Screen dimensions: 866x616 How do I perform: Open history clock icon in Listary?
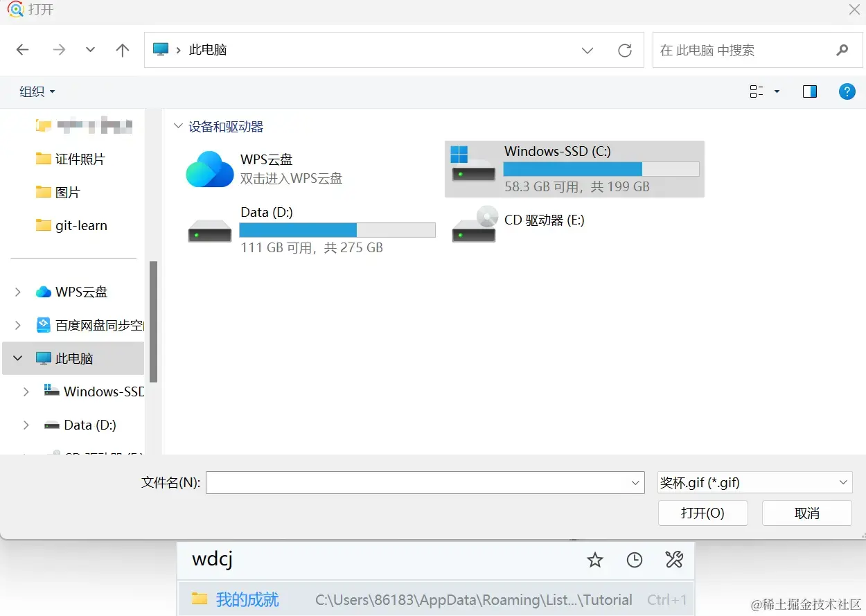click(x=635, y=561)
